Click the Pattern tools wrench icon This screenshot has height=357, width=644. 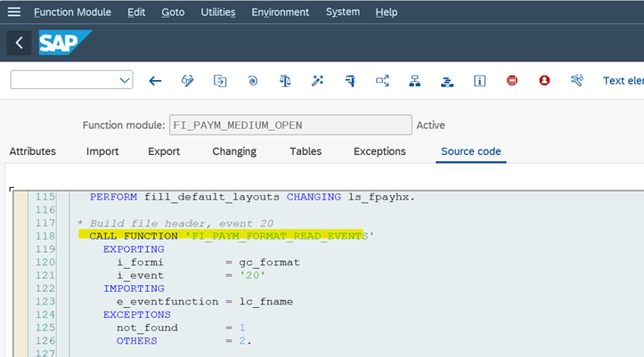[x=577, y=80]
